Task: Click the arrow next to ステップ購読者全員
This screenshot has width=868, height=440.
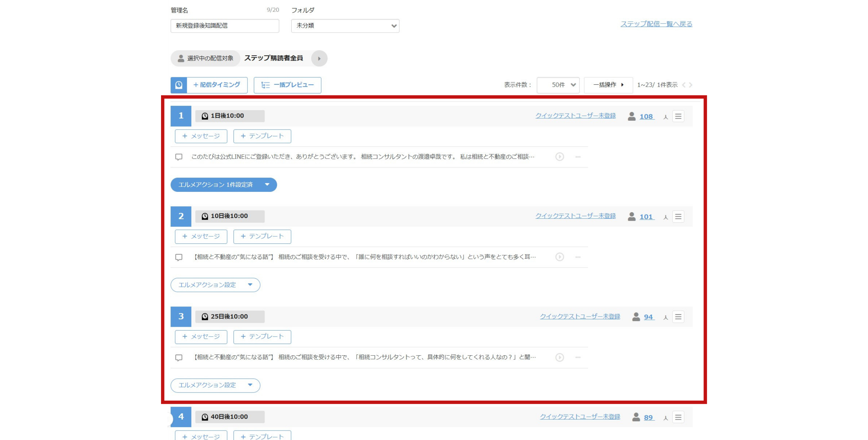Action: point(319,58)
